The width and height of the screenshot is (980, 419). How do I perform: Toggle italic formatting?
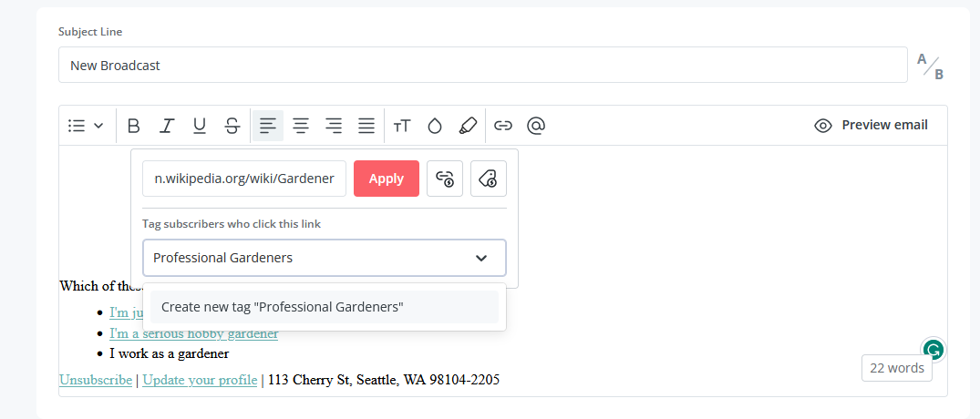166,126
